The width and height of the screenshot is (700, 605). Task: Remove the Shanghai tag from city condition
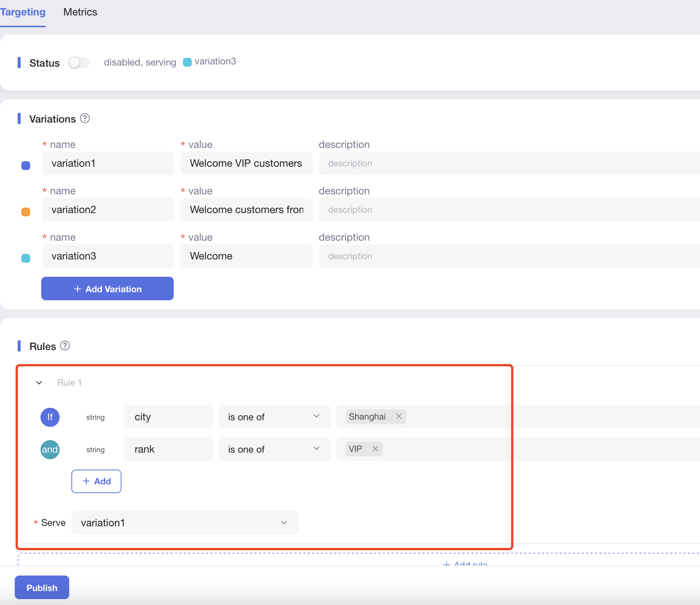399,416
